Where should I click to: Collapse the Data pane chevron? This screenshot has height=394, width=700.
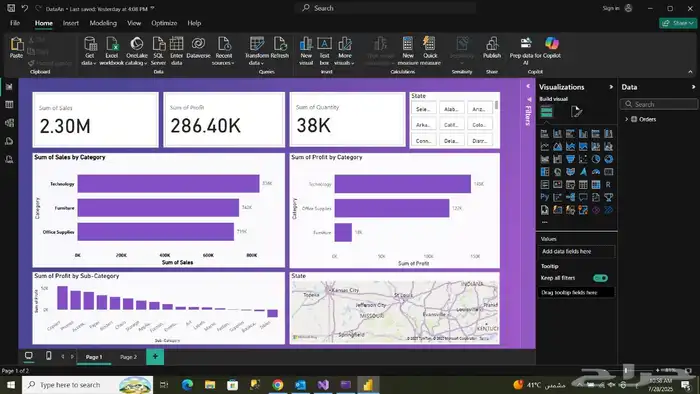click(693, 87)
